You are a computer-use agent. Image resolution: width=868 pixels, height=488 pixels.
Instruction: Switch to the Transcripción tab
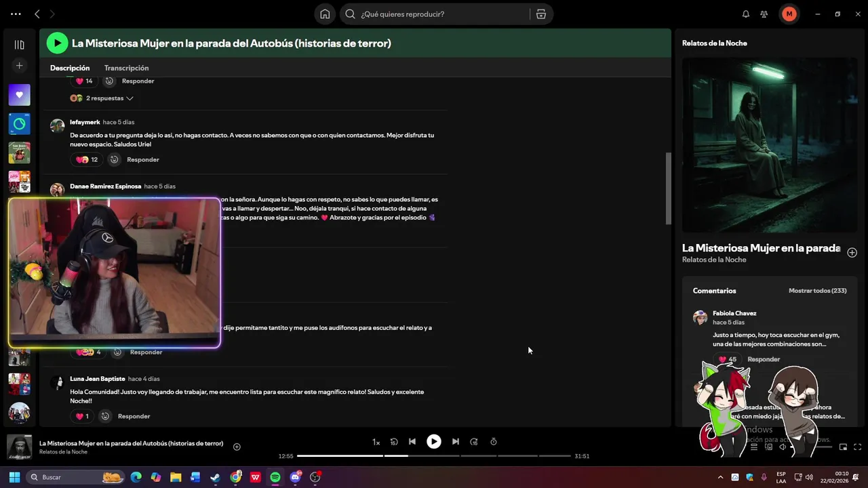click(x=126, y=68)
